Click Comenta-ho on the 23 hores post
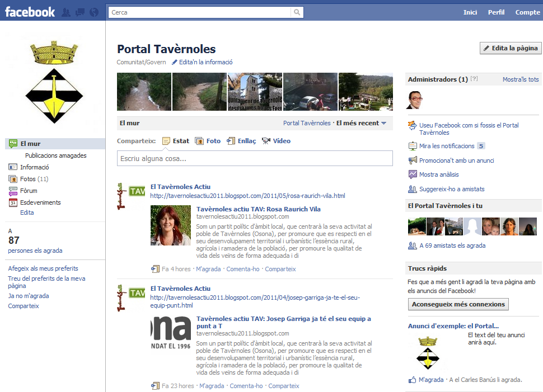 tap(246, 386)
